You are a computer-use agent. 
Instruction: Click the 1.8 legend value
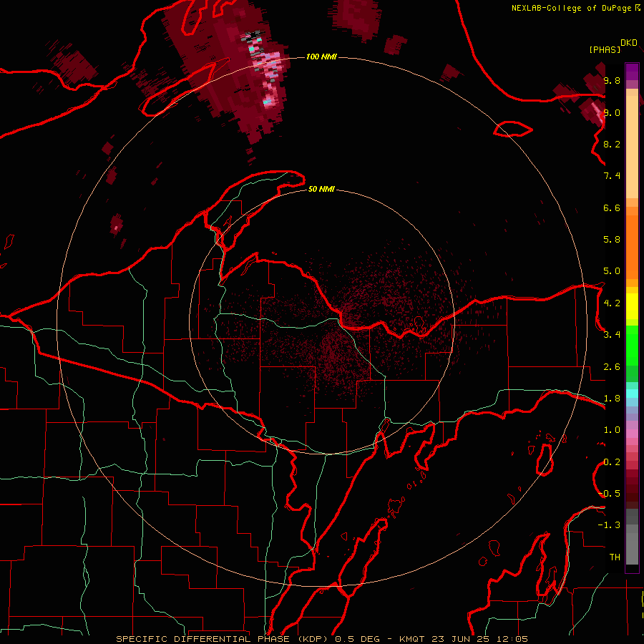pos(612,399)
